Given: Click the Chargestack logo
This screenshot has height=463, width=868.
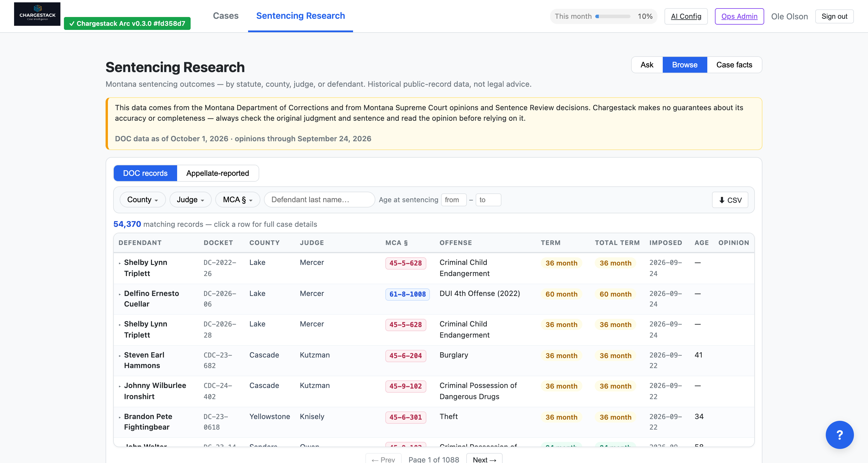Looking at the screenshot, I should click(x=37, y=14).
